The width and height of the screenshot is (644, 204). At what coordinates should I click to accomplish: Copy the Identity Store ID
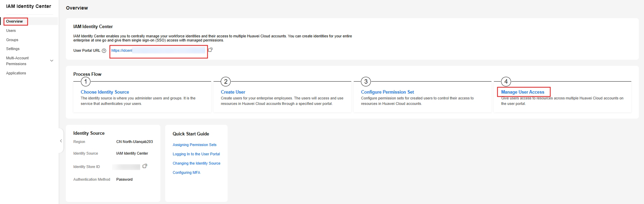pos(145,166)
